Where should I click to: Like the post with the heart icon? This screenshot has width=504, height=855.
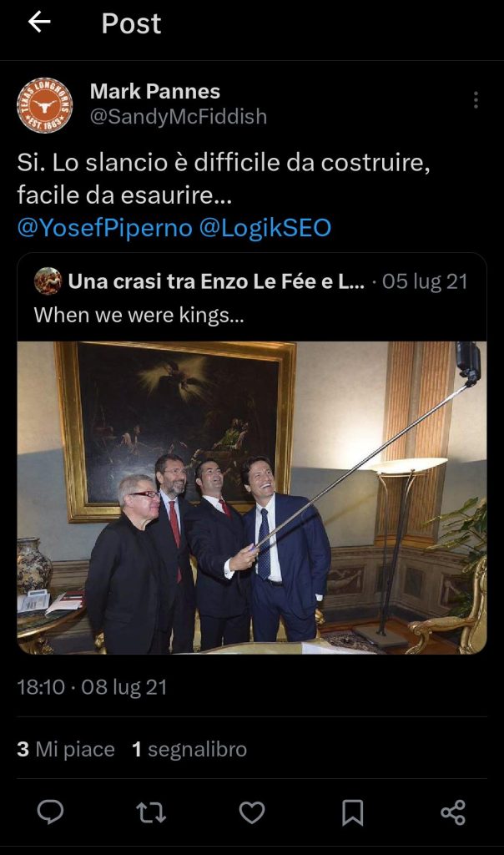252,812
